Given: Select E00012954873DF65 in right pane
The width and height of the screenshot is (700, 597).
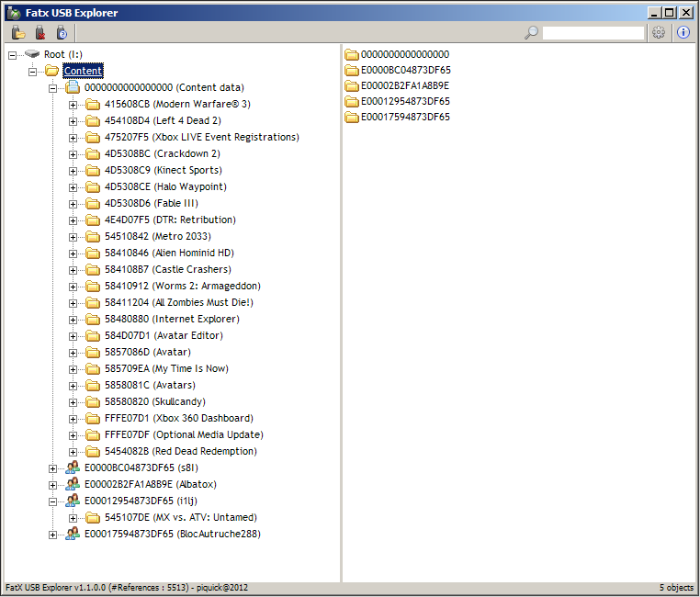Looking at the screenshot, I should pyautogui.click(x=405, y=101).
